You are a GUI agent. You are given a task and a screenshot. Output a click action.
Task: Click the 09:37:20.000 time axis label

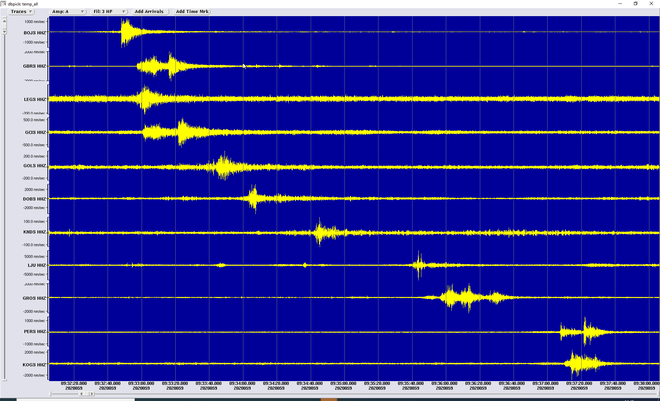[x=579, y=383]
